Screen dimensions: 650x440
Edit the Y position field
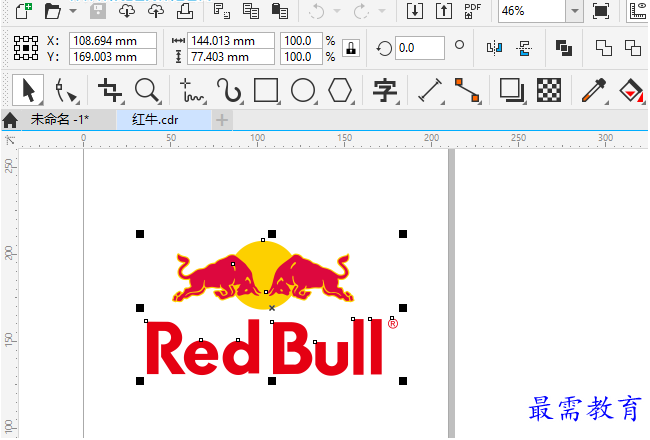pos(113,56)
